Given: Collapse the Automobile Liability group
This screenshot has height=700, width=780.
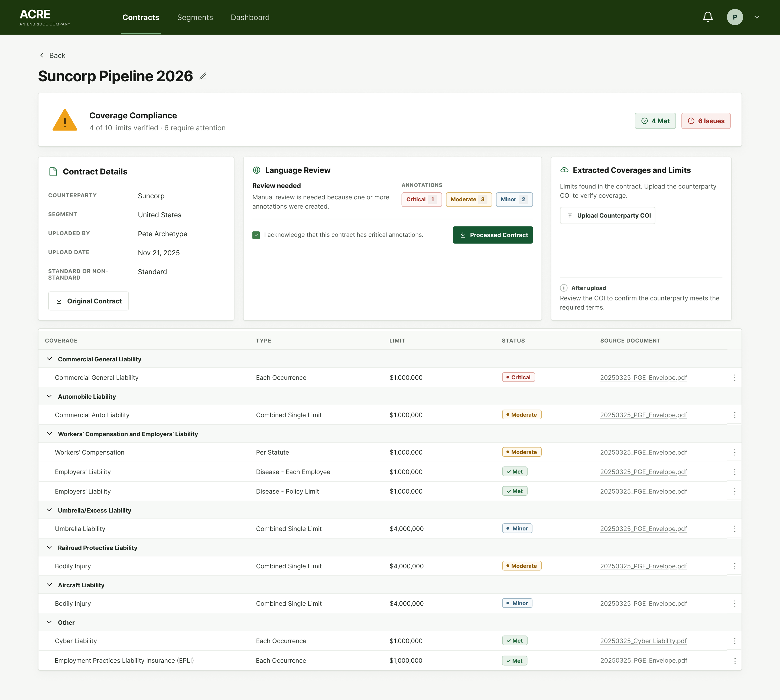Looking at the screenshot, I should [x=49, y=396].
